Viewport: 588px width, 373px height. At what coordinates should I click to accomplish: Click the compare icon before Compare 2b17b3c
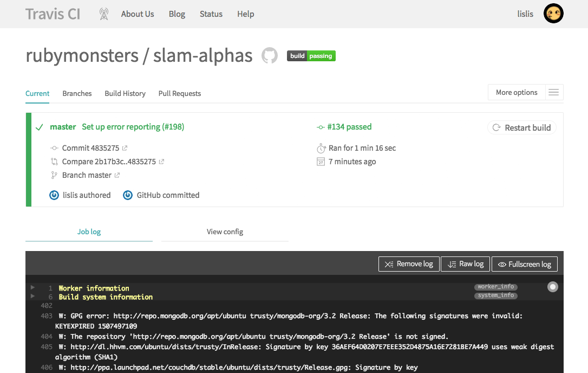coord(54,162)
